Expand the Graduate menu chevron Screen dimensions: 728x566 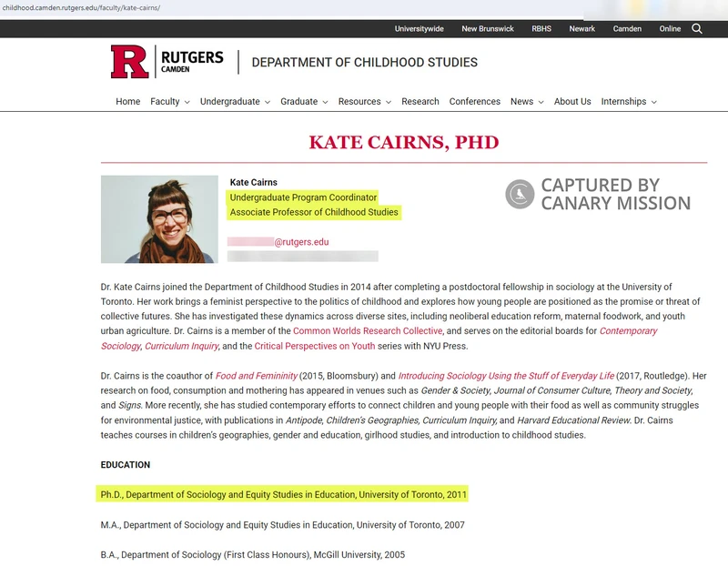pos(325,102)
